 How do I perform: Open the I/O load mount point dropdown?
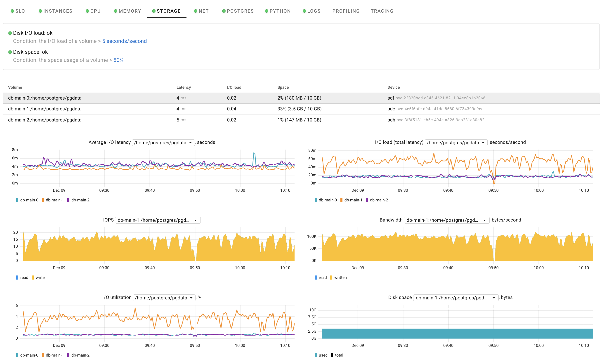(456, 143)
